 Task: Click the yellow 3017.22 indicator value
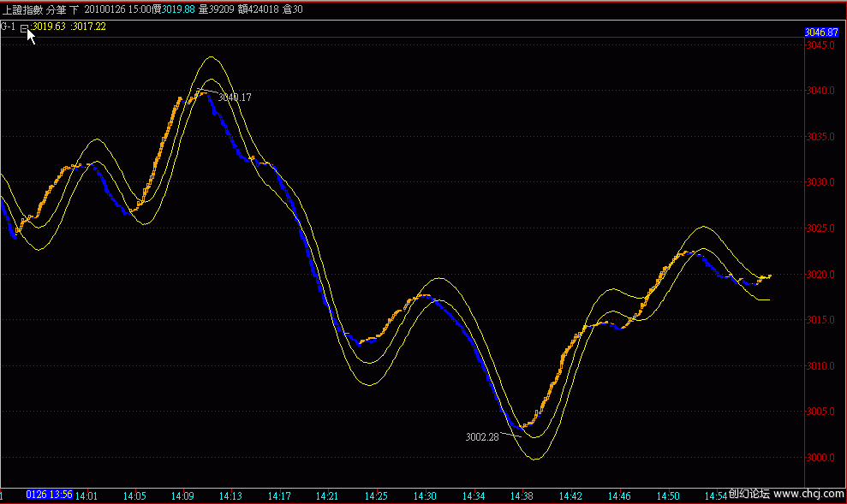(x=90, y=27)
